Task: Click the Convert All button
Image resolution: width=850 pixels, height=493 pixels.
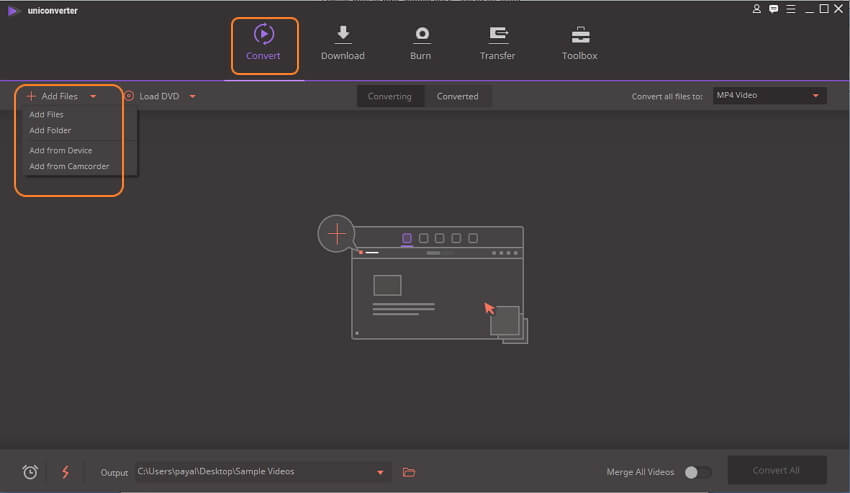Action: coord(776,470)
